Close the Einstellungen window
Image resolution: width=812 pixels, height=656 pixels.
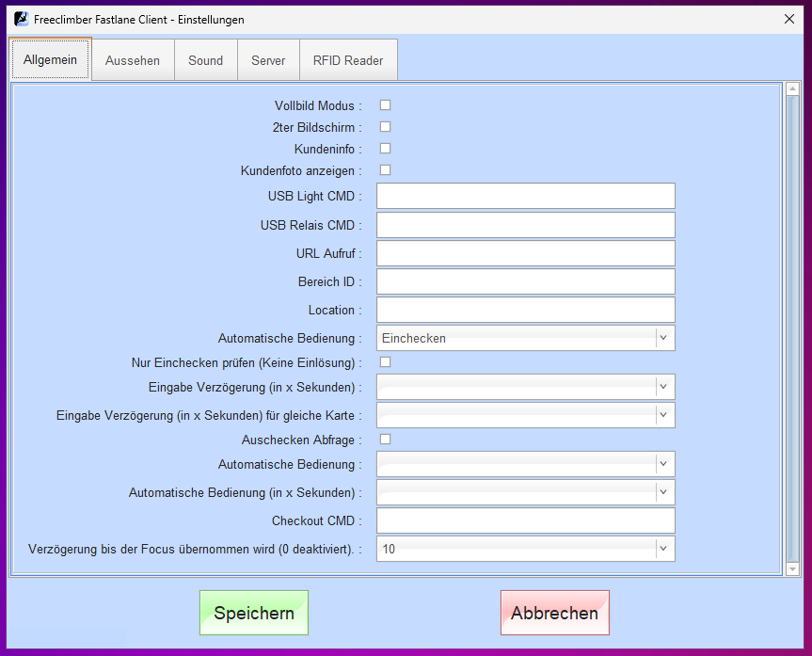coord(788,19)
